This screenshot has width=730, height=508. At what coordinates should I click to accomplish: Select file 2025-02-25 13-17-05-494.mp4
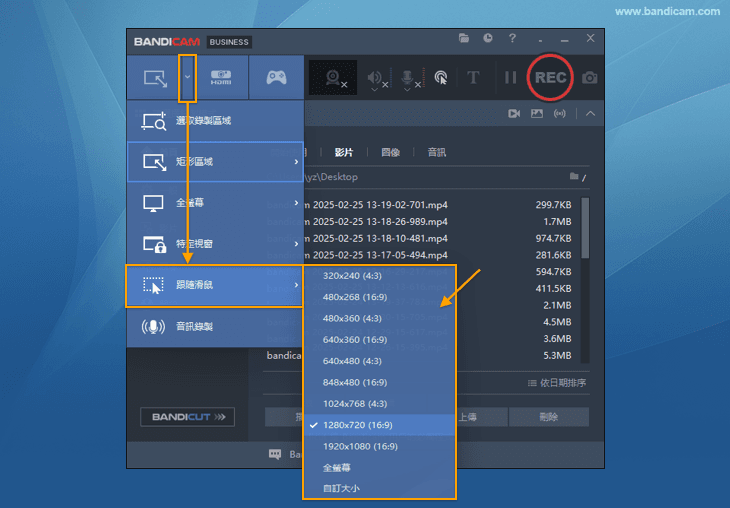380,255
